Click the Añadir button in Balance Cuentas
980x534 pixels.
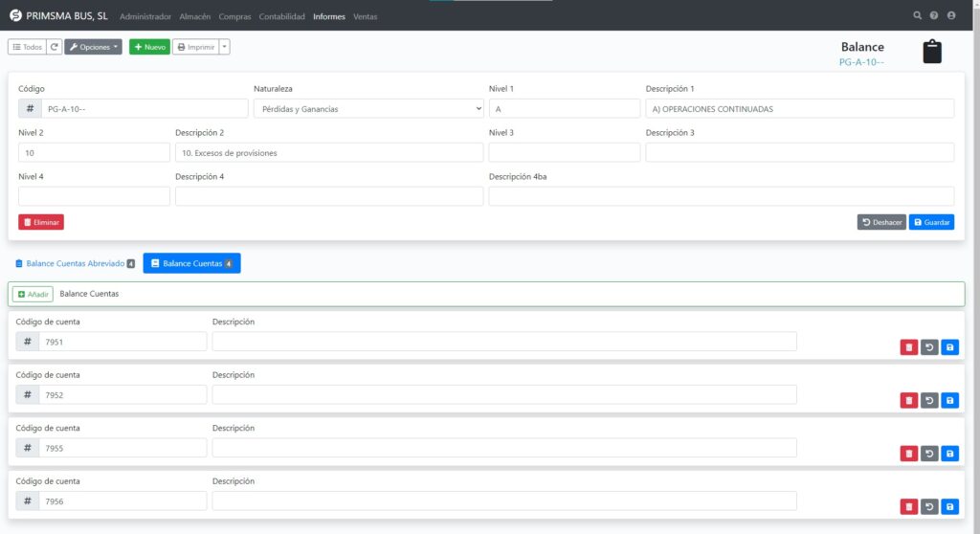33,294
